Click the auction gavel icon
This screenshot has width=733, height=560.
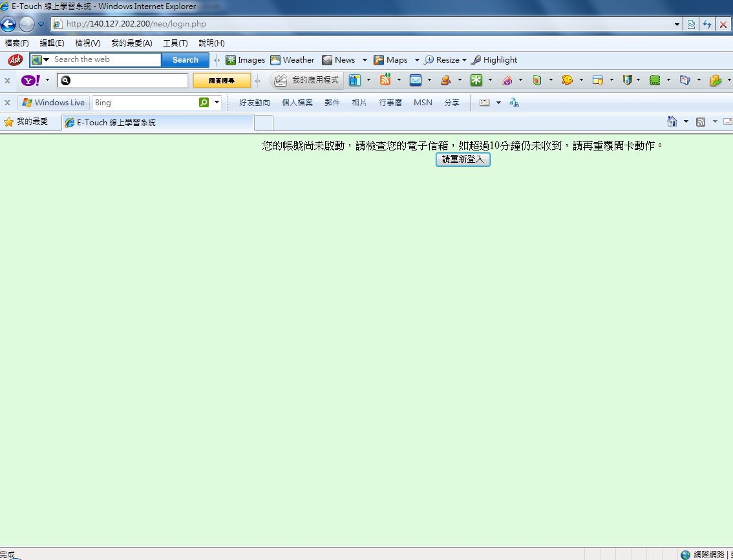(x=446, y=80)
